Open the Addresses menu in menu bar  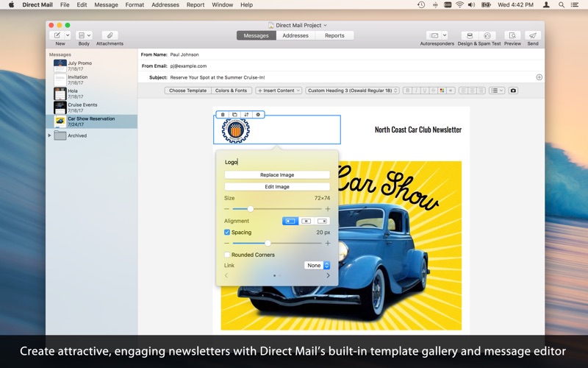pyautogui.click(x=165, y=5)
